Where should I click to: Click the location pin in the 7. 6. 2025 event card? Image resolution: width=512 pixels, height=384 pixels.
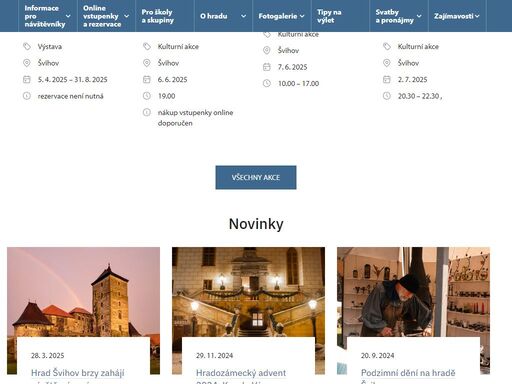click(267, 50)
